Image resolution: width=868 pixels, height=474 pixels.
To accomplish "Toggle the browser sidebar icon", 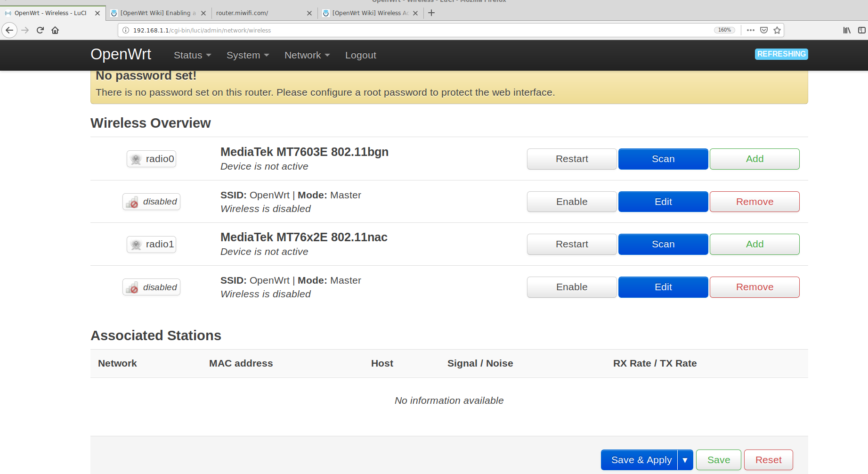I will (x=861, y=30).
